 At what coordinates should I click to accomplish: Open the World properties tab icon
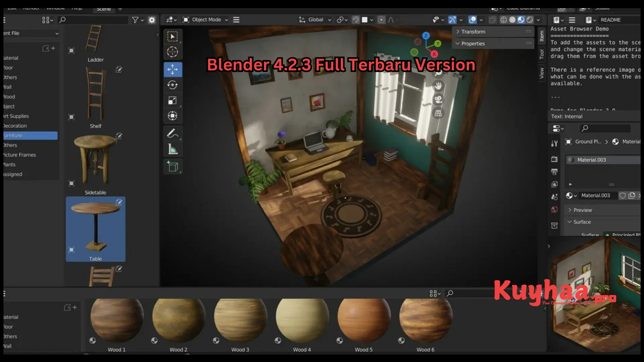coord(554,209)
